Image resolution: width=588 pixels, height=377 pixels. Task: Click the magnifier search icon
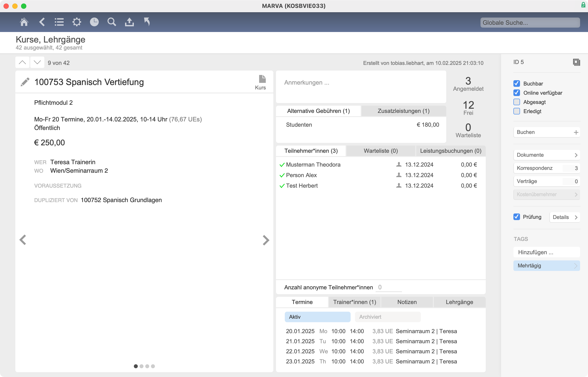point(112,22)
